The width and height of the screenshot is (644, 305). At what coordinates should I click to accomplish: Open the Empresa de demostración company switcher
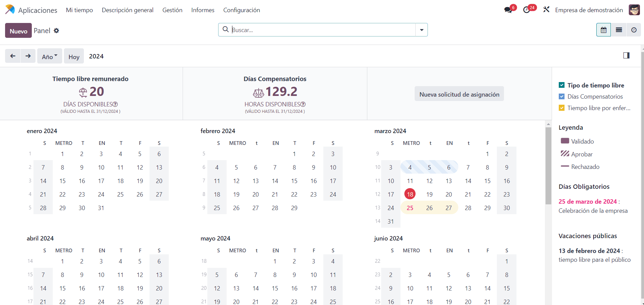589,10
